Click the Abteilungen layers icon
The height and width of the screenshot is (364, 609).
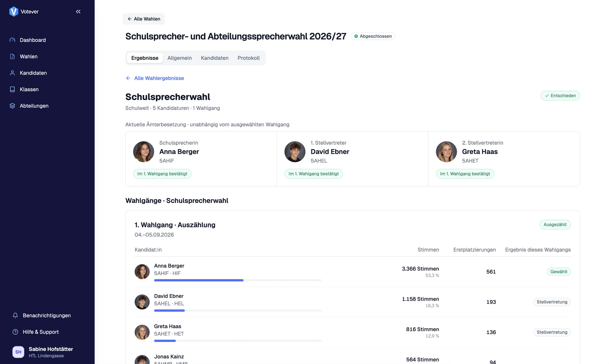(x=12, y=106)
